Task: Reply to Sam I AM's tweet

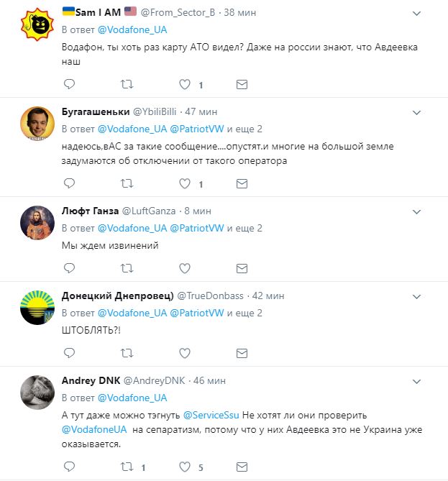Action: pos(69,84)
